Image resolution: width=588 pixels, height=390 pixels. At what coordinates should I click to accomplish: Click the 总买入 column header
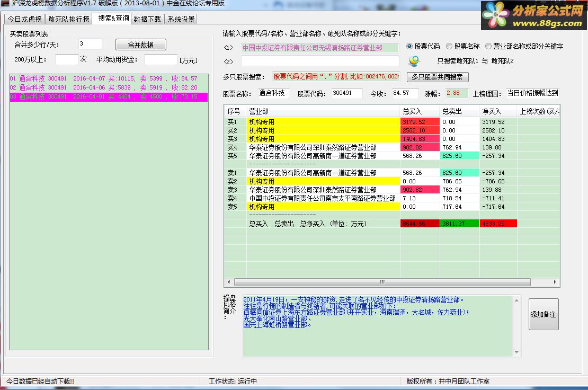(420, 111)
